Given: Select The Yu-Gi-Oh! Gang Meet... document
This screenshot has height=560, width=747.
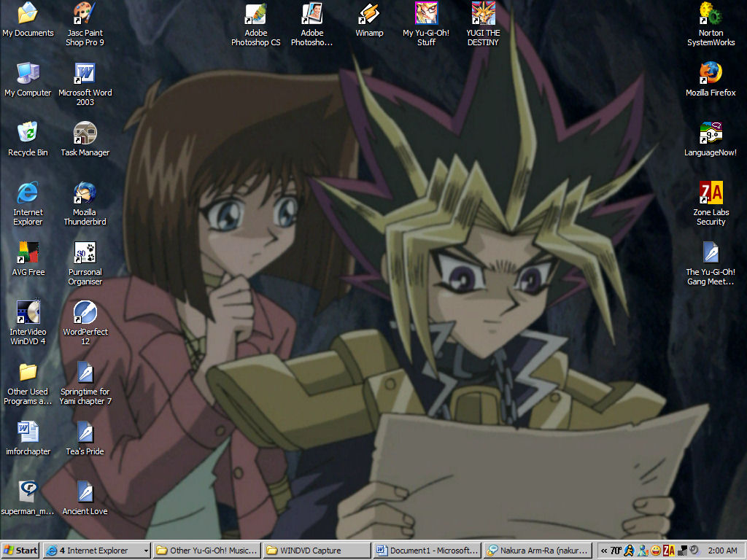Looking at the screenshot, I should click(711, 263).
